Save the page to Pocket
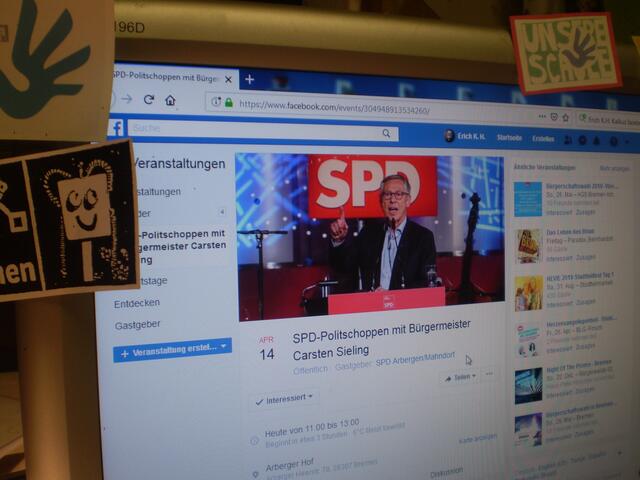The width and height of the screenshot is (640, 480). (554, 117)
